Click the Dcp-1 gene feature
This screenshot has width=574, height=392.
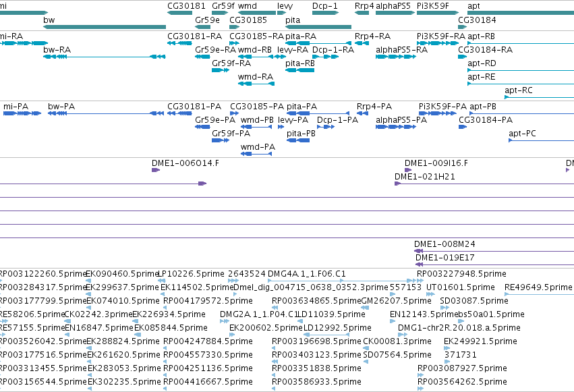(325, 13)
